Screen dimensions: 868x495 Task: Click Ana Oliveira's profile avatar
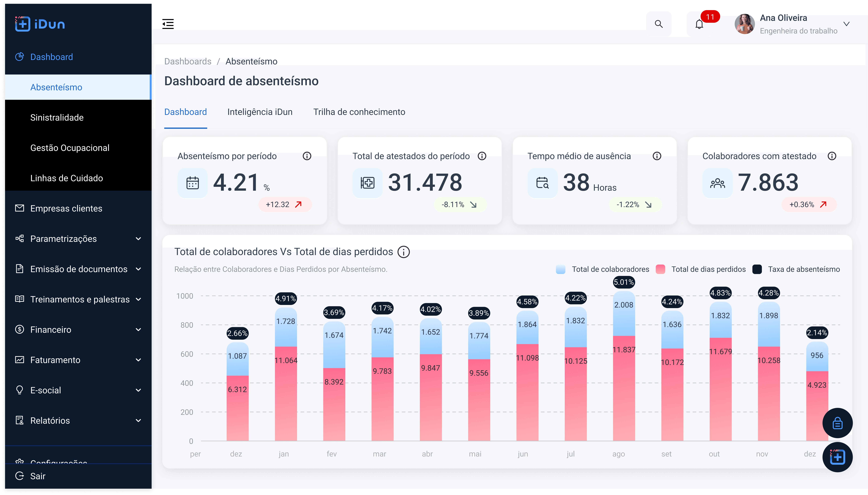click(x=745, y=24)
